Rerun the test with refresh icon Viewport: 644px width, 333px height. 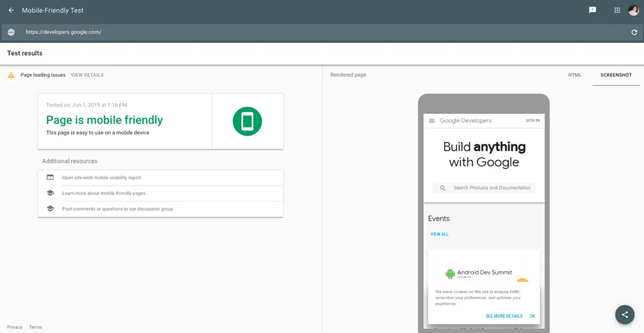(634, 32)
